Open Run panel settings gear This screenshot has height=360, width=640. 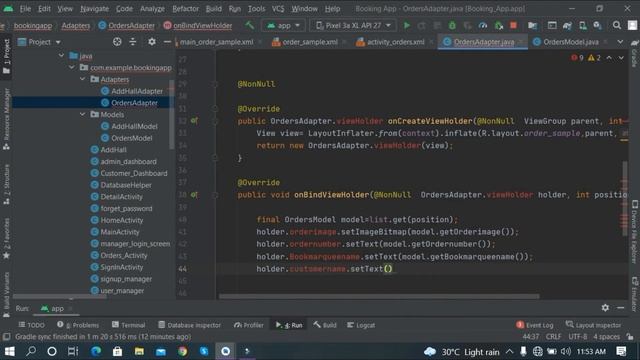coord(605,308)
